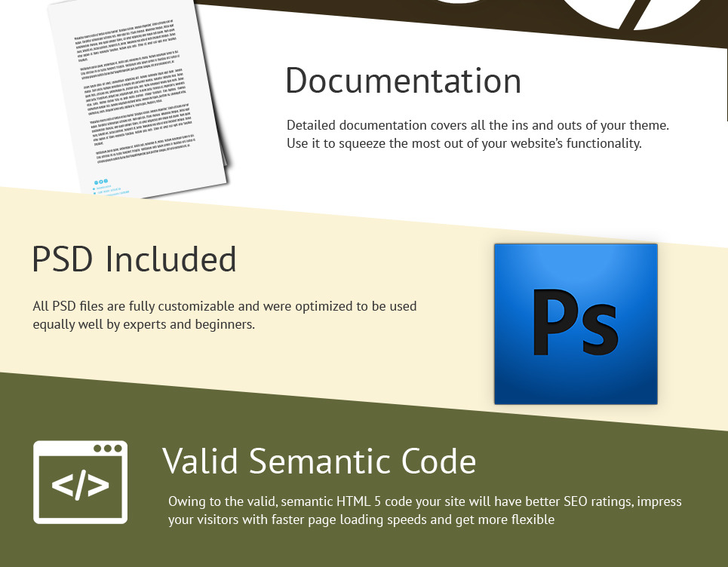Viewport: 728px width, 567px height.
Task: Click the </> symbol inside the code icon
Action: tap(80, 488)
